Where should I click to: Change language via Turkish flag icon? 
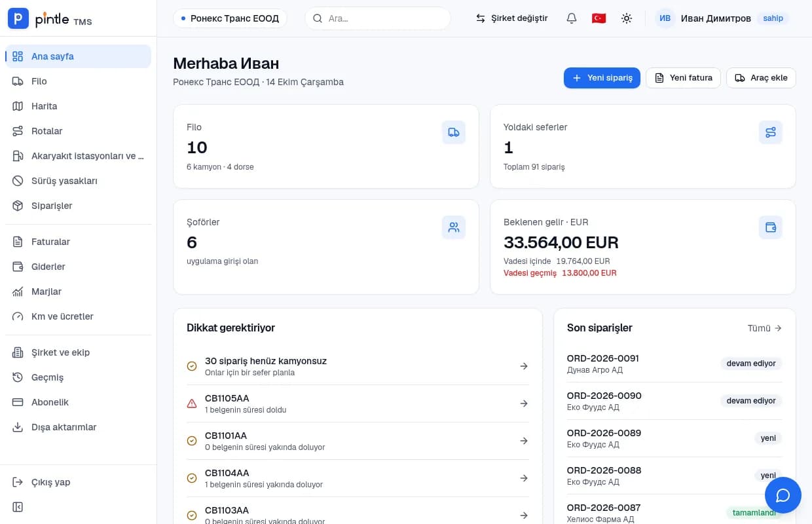click(599, 18)
